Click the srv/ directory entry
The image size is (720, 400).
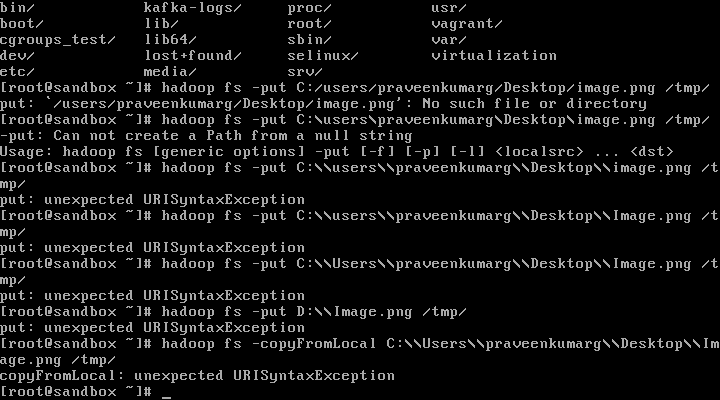[305, 72]
